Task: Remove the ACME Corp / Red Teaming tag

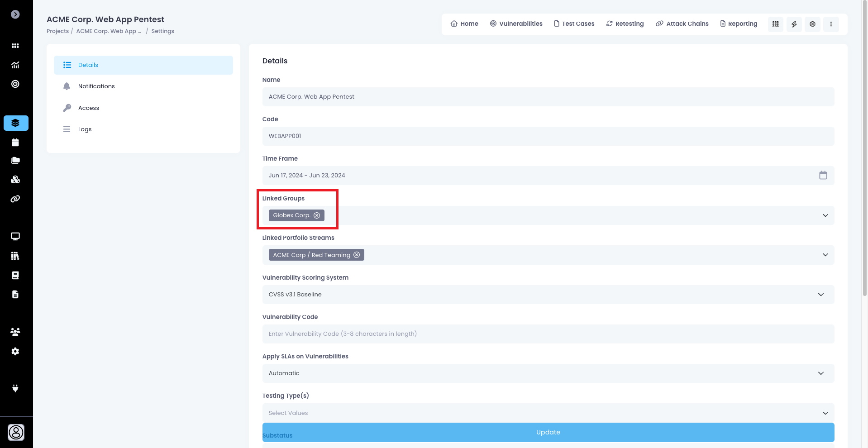Action: 357,255
